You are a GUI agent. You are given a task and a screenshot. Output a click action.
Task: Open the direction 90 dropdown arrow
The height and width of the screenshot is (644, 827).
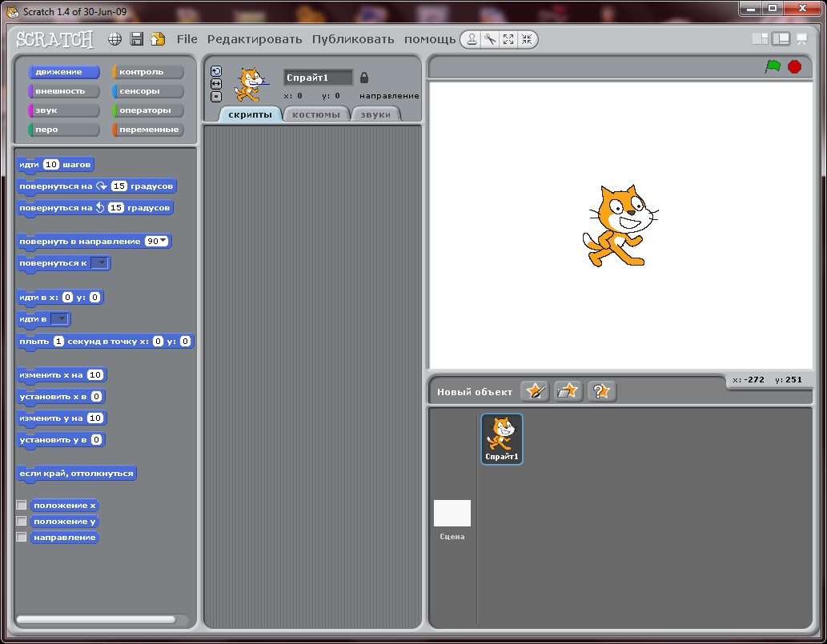(163, 241)
